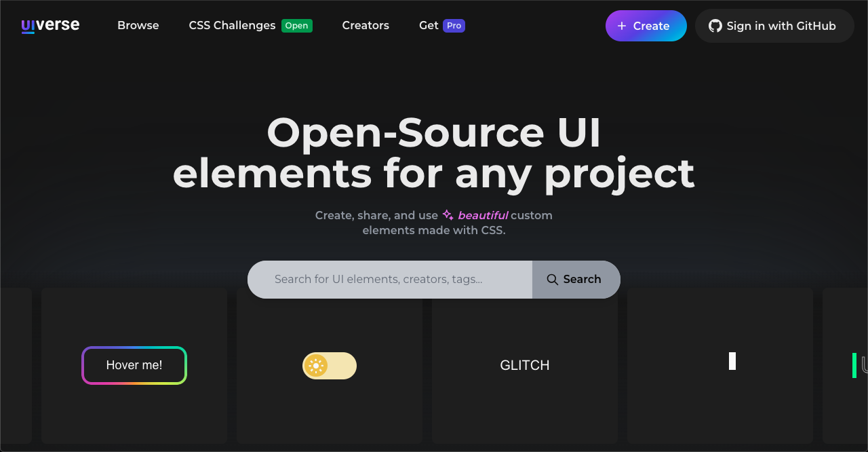The height and width of the screenshot is (452, 868).
Task: Open the Browse menu
Action: pyautogui.click(x=138, y=26)
